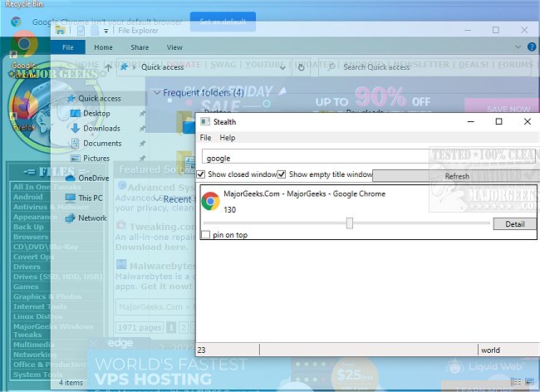Screen dimensions: 540x392
Task: Expand the File Explorer ribbon chevron
Action: [518, 47]
